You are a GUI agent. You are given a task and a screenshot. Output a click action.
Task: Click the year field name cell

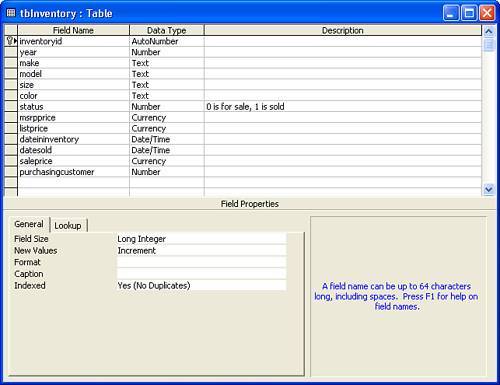coord(73,52)
